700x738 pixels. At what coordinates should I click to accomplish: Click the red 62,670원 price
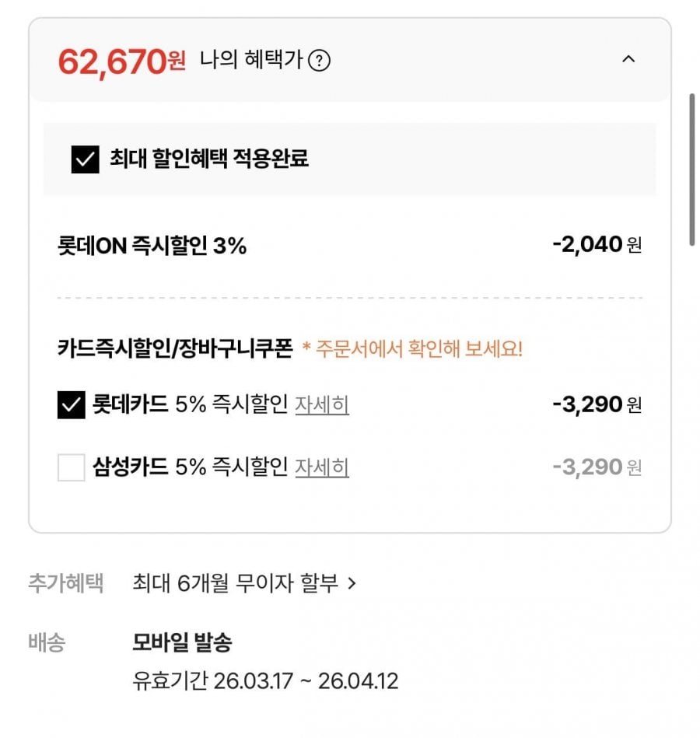(x=121, y=61)
